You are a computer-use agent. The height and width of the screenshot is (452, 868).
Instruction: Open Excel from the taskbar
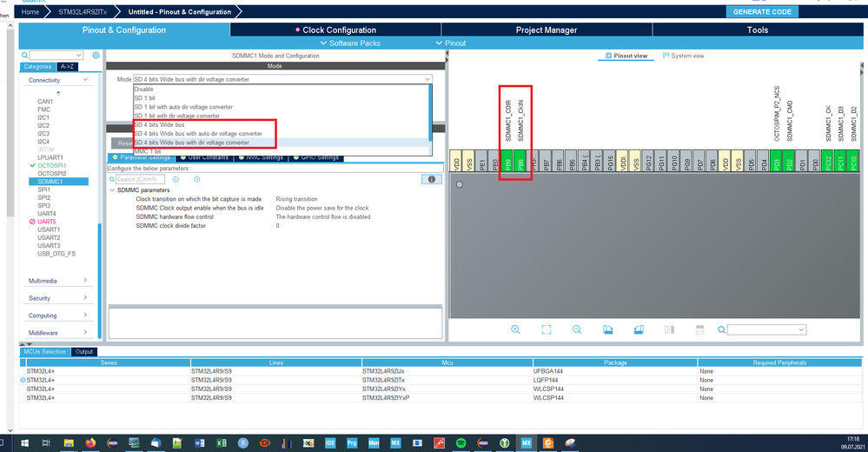[221, 442]
